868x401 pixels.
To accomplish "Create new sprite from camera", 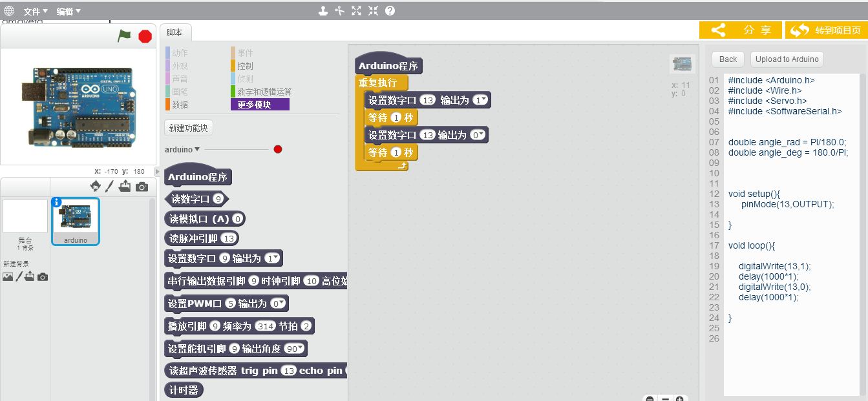I will [142, 187].
